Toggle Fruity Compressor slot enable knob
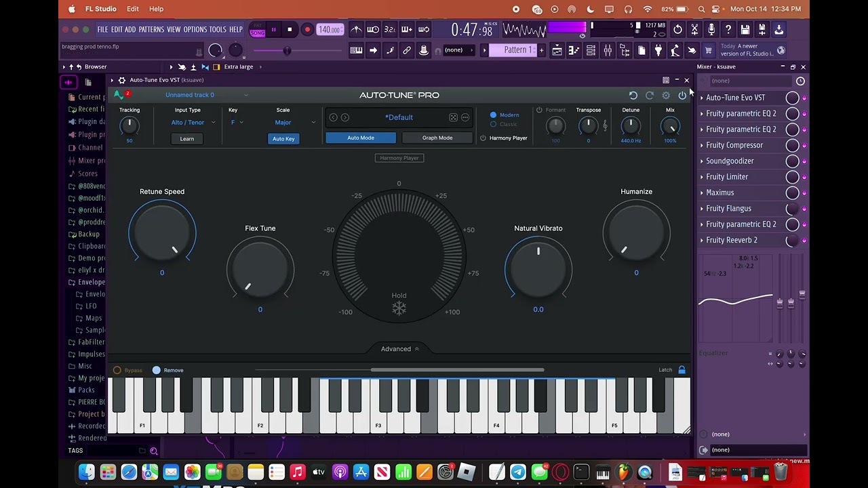 792,145
